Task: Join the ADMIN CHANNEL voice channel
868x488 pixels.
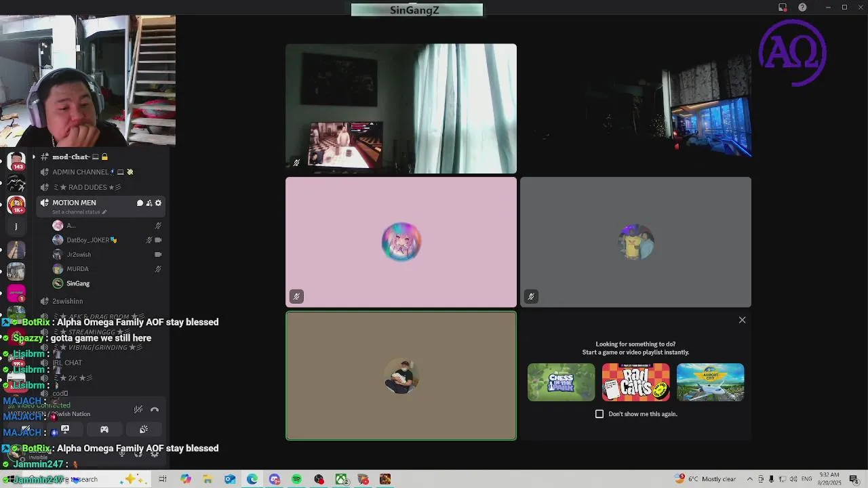Action: pyautogui.click(x=94, y=172)
